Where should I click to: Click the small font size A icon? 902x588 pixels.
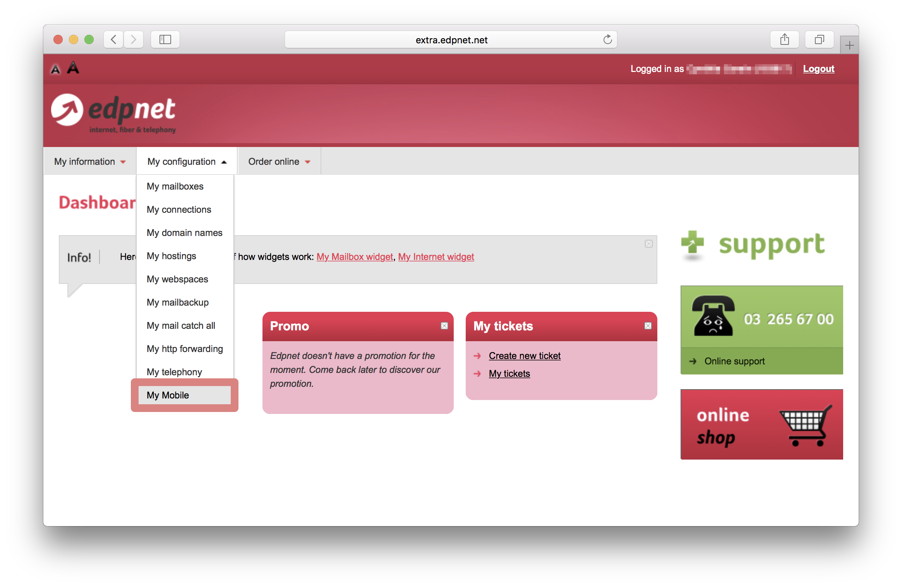tap(55, 70)
